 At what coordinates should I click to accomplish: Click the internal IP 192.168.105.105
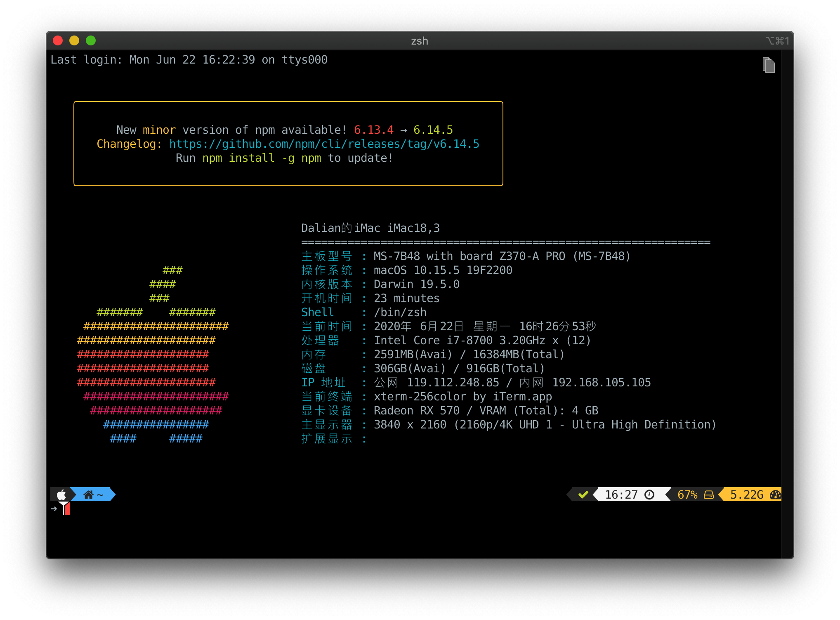(x=602, y=383)
